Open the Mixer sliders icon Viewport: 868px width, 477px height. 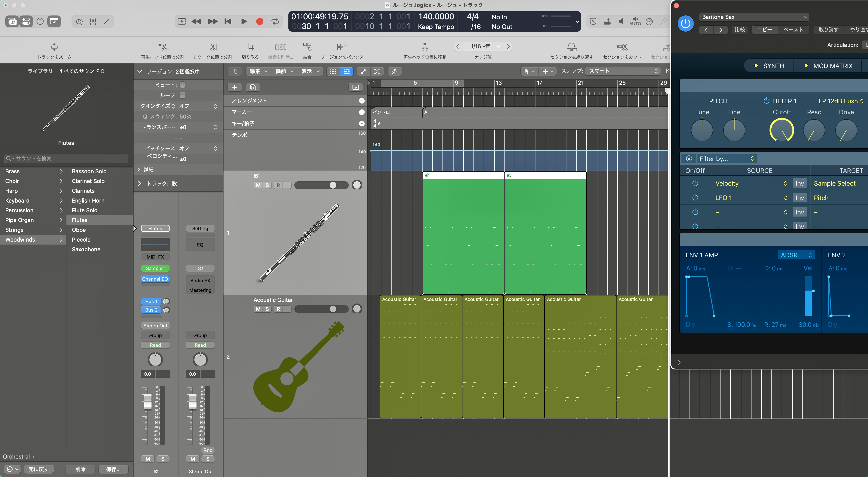pyautogui.click(x=93, y=22)
